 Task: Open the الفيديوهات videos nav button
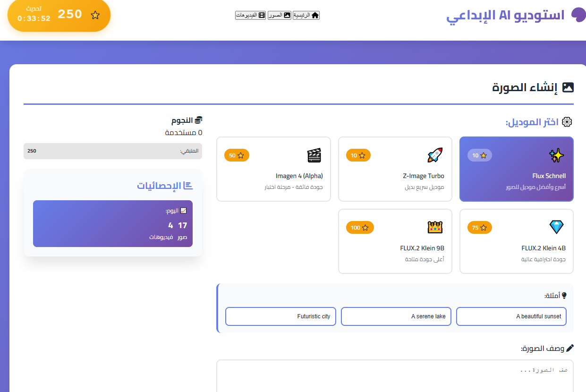tap(251, 15)
